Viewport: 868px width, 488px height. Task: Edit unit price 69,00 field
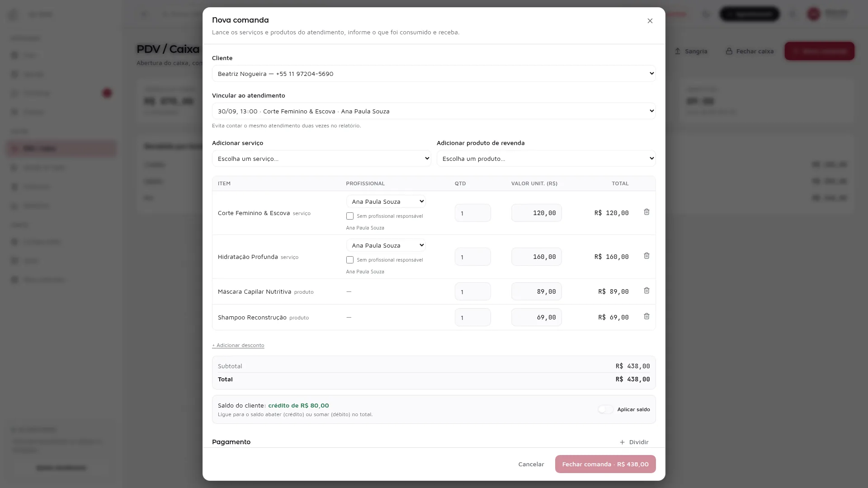pyautogui.click(x=536, y=317)
